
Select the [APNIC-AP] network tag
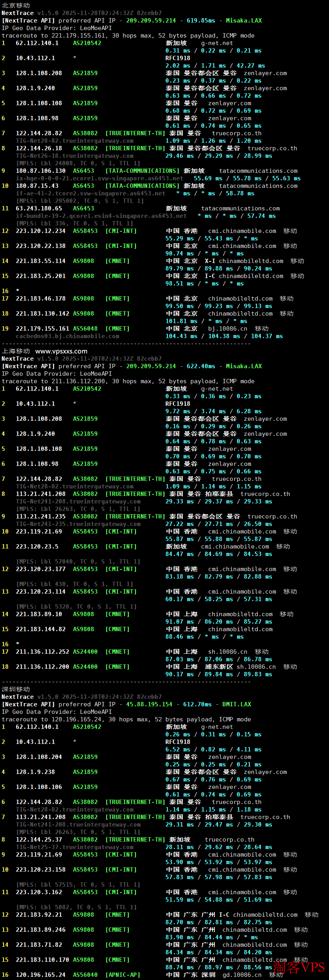pyautogui.click(x=122, y=975)
